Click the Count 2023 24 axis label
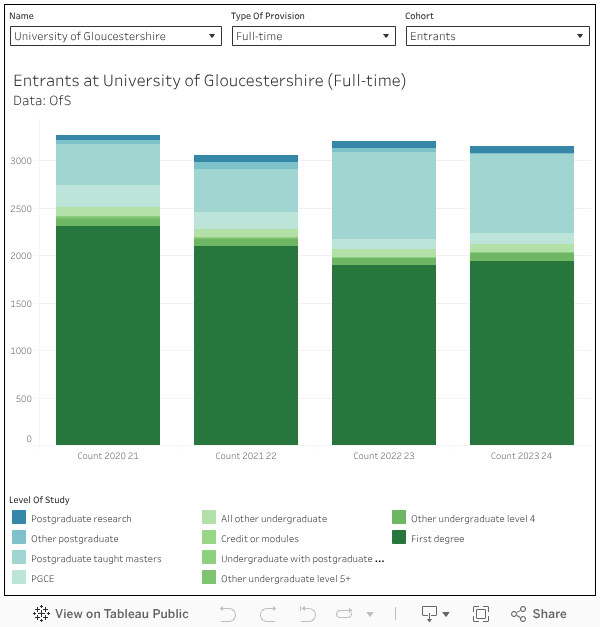600x627 pixels. pyautogui.click(x=522, y=456)
